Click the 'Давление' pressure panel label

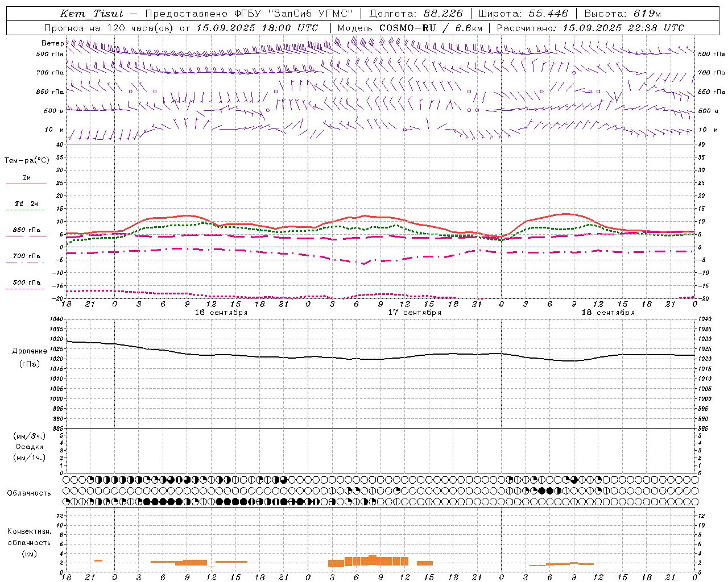[30, 351]
